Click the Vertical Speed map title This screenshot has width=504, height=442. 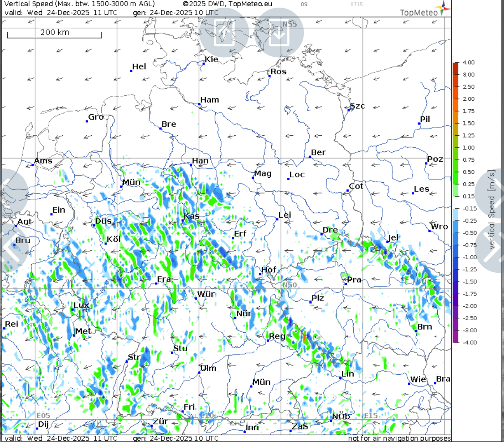tap(79, 4)
